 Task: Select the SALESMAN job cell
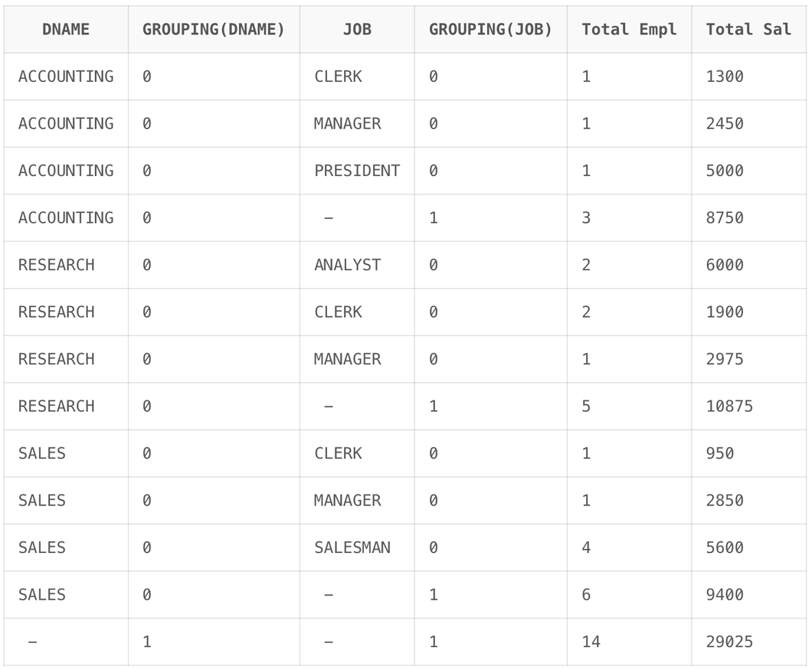pyautogui.click(x=357, y=547)
